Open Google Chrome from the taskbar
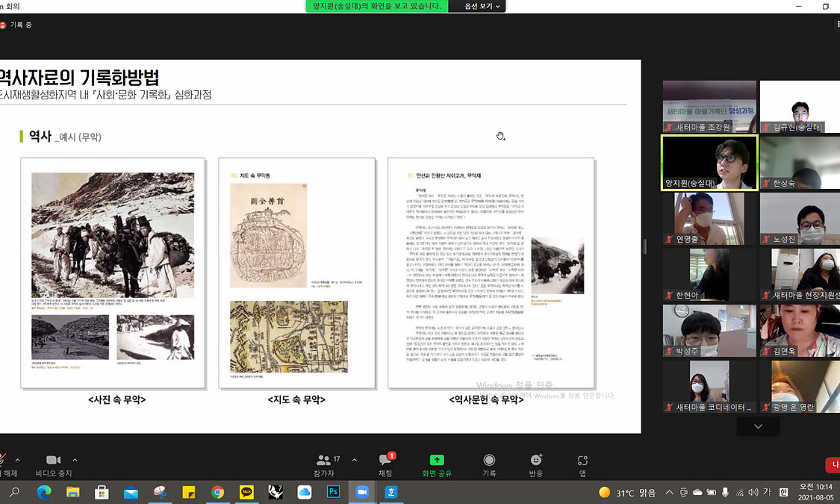840x504 pixels. [217, 492]
